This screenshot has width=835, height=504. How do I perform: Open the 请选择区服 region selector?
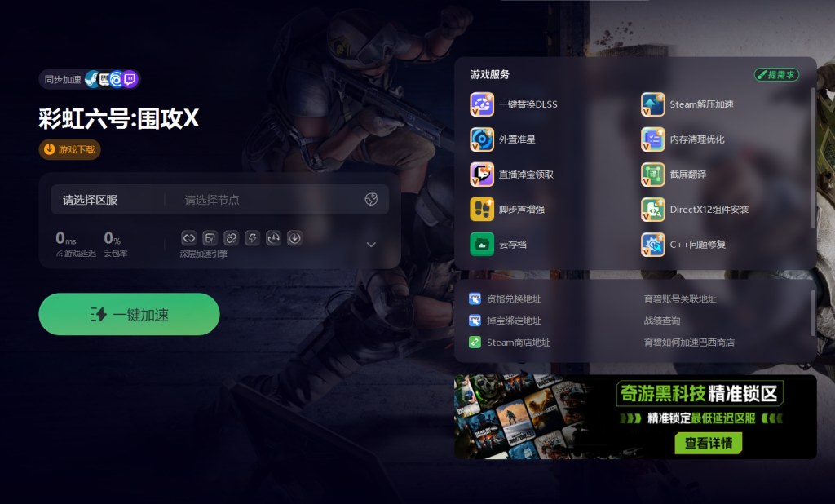click(x=90, y=200)
